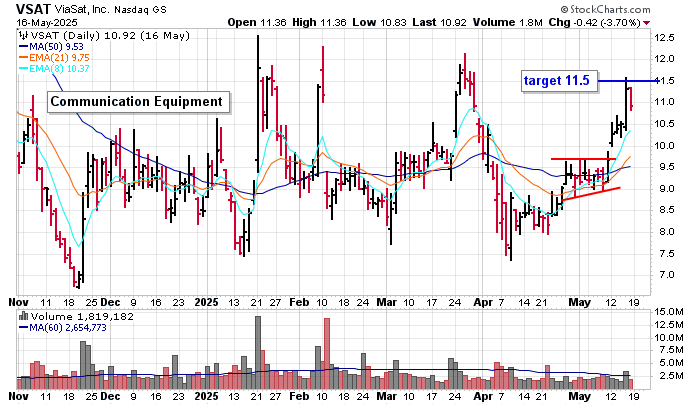
Task: Click the candlestick icon beside VSAT (Daily)
Action: tap(23, 36)
